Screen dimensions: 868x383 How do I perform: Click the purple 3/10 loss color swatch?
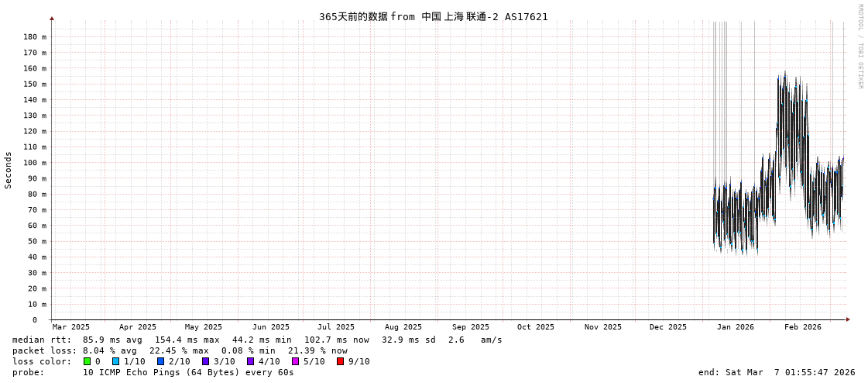(x=205, y=361)
